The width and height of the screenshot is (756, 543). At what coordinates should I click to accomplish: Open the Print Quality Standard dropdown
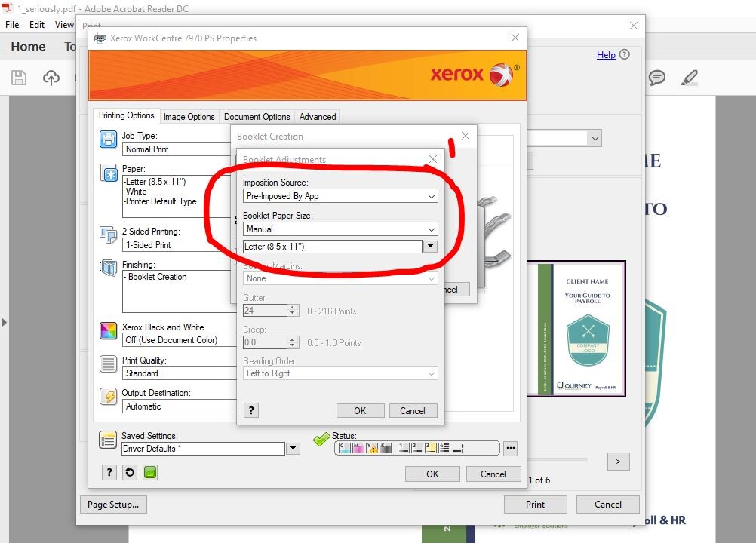(179, 373)
